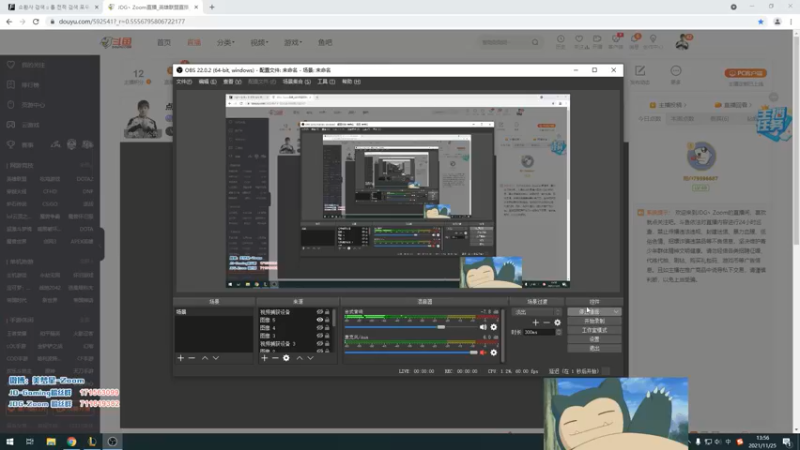Viewport: 800px width, 450px height.
Task: Open source properties gear in Sources panel
Action: tap(286, 358)
